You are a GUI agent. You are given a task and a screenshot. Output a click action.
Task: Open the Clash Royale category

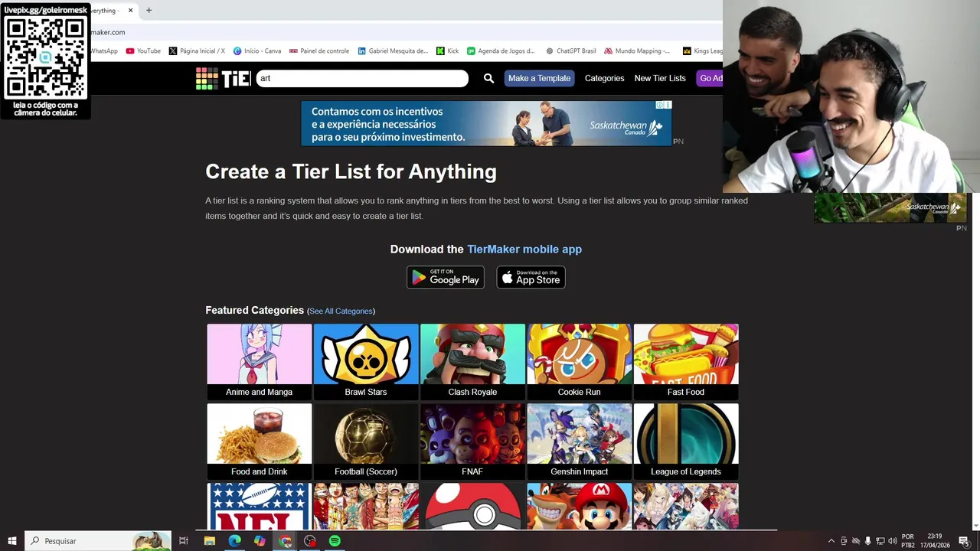[472, 362]
